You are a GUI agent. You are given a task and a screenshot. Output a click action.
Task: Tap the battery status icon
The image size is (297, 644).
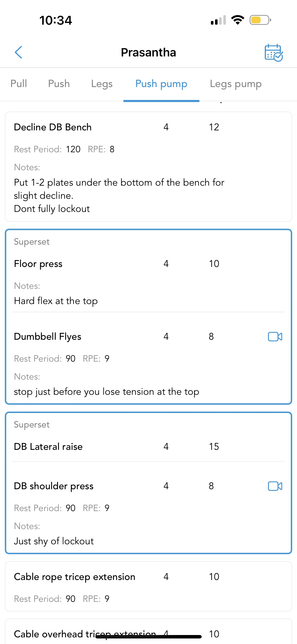[260, 20]
